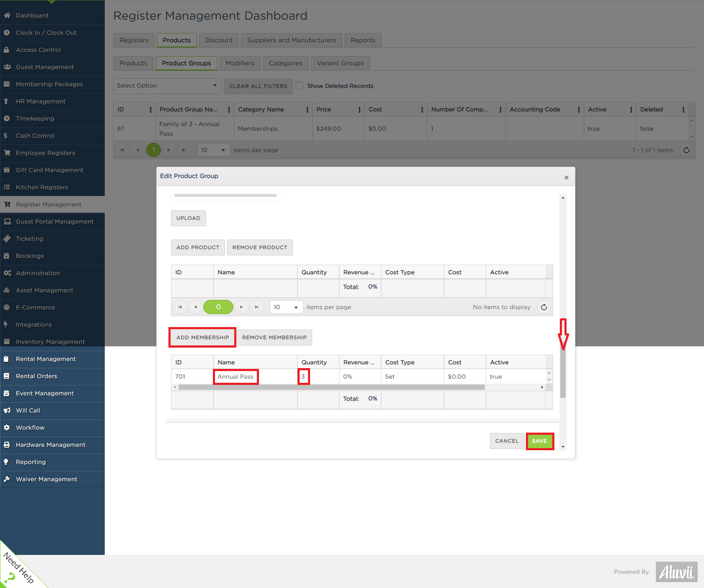Open Suppliers and Manufacturers tab

click(292, 40)
